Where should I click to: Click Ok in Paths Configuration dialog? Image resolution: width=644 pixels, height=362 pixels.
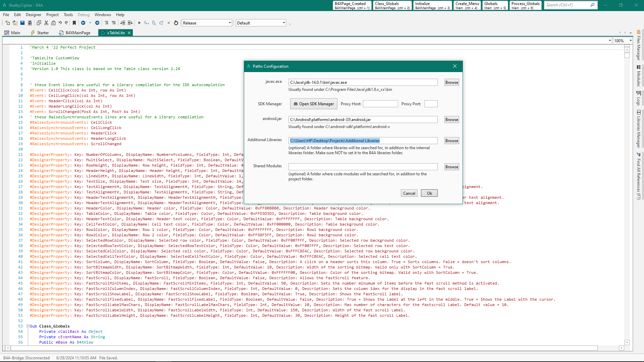(429, 193)
